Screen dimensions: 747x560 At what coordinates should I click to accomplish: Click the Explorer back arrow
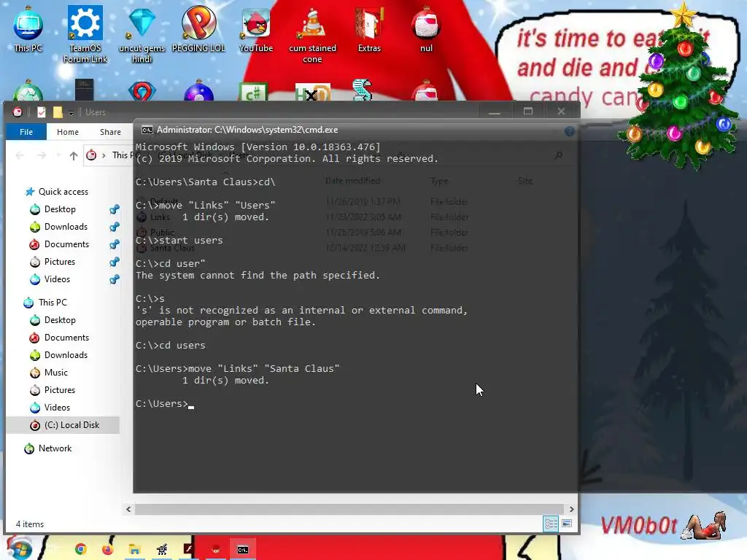[20, 155]
